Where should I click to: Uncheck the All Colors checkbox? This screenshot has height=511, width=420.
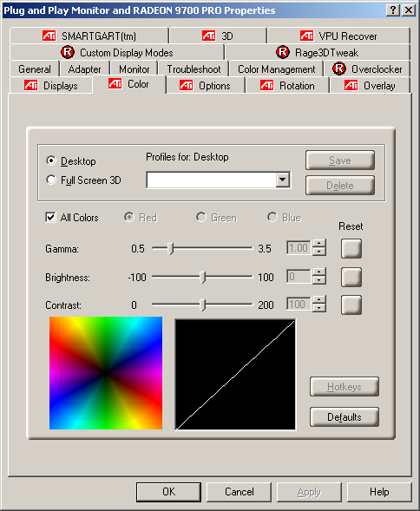(50, 217)
